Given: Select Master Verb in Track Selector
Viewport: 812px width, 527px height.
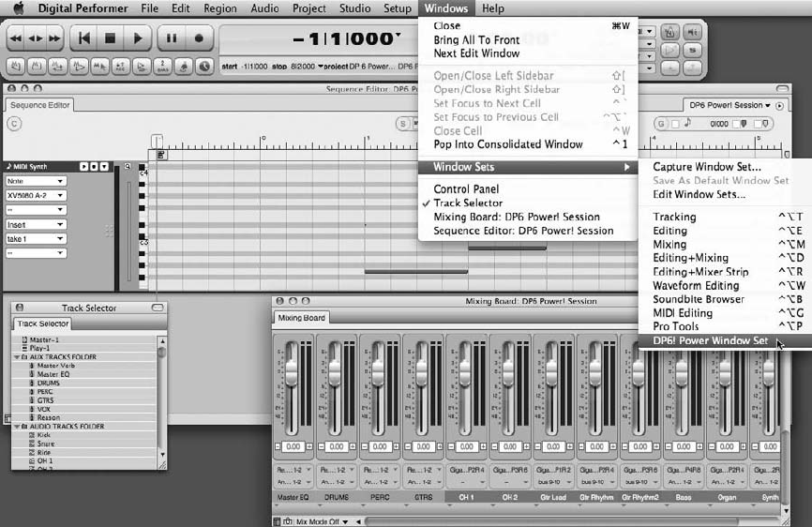Looking at the screenshot, I should pyautogui.click(x=56, y=366).
